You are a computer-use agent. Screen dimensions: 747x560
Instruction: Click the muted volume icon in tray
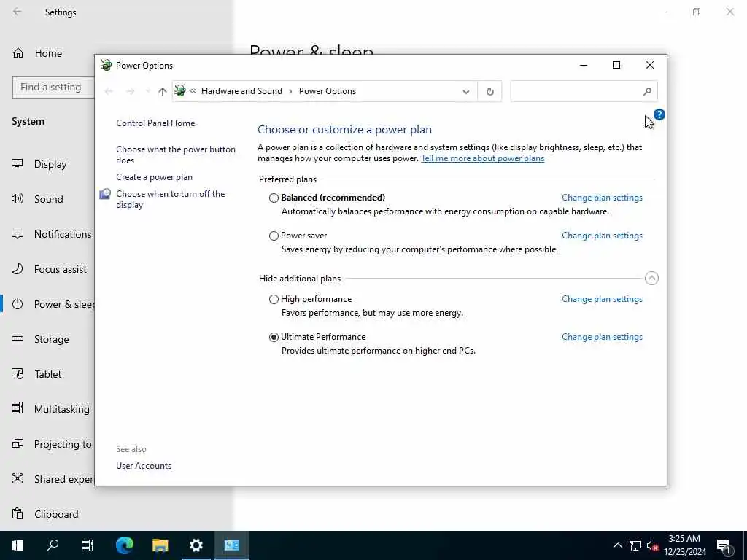(x=652, y=545)
